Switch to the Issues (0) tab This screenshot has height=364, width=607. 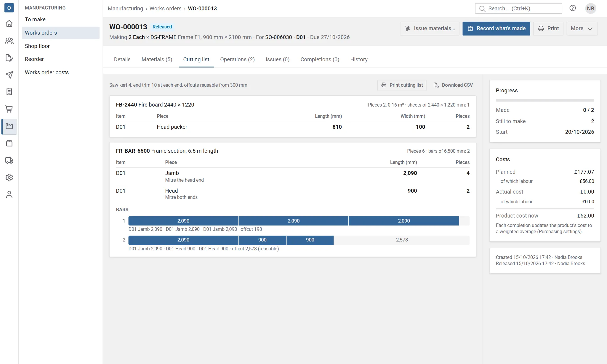click(x=277, y=59)
